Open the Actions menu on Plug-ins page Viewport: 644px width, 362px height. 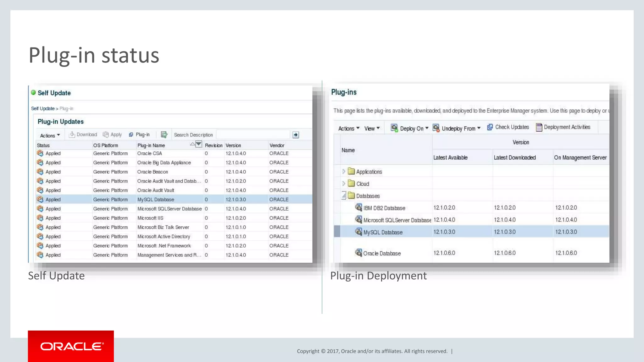tap(349, 128)
